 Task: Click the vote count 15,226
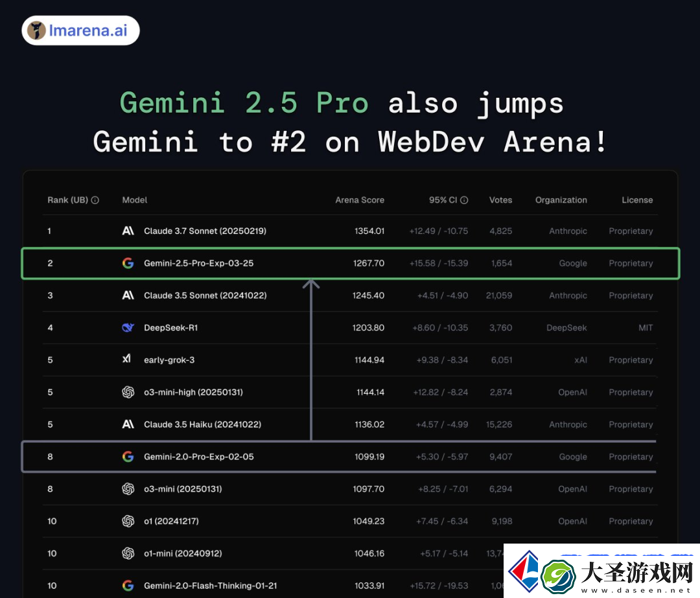click(499, 424)
